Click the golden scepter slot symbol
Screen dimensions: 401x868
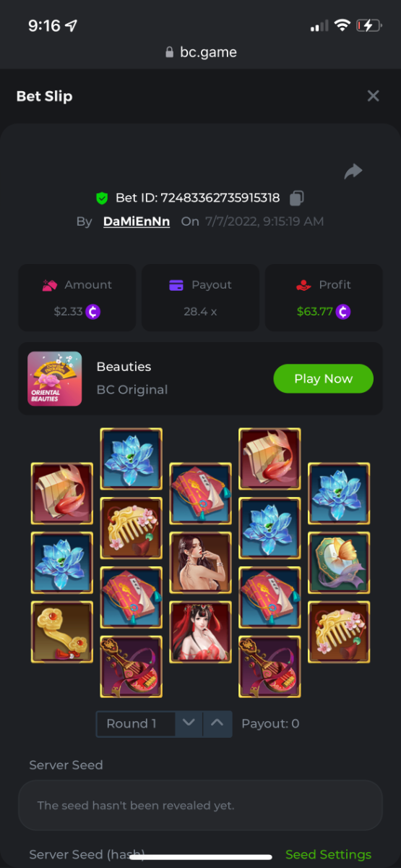(x=62, y=632)
